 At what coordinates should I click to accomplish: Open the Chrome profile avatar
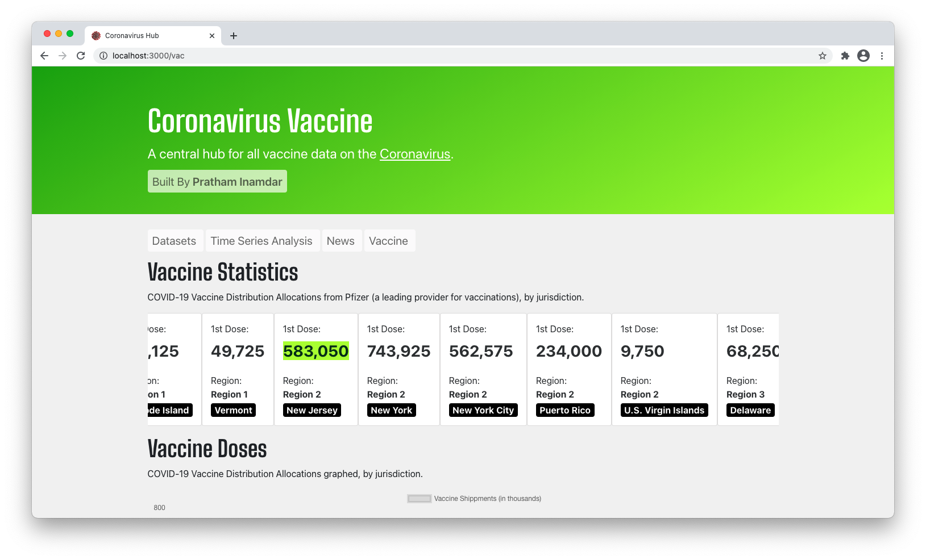[x=863, y=56]
